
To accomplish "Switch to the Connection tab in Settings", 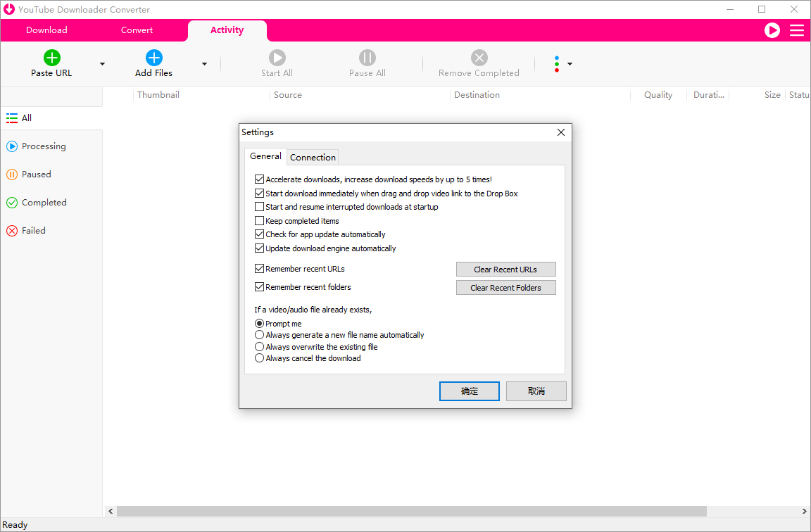I will point(312,157).
